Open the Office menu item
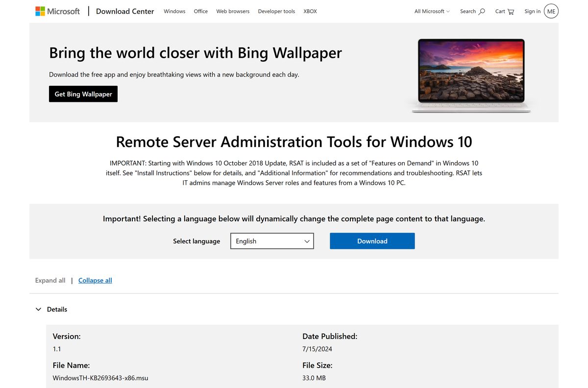The width and height of the screenshot is (588, 388). pyautogui.click(x=201, y=11)
